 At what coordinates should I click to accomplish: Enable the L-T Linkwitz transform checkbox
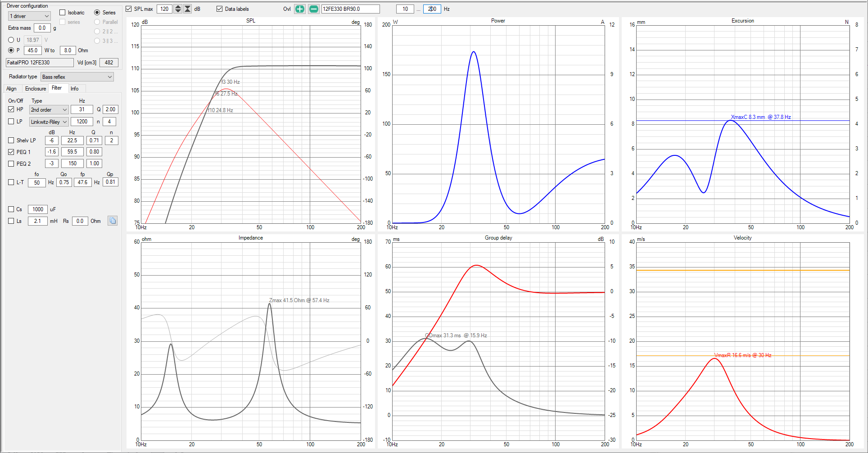point(11,182)
